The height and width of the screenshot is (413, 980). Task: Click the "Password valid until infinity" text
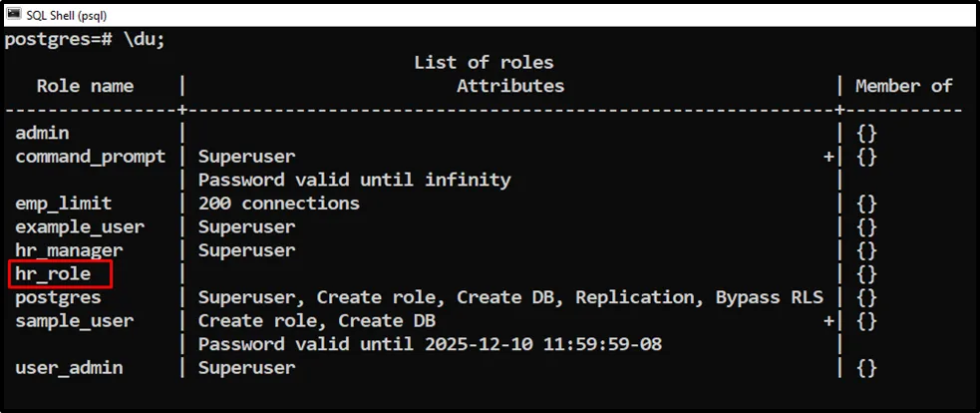(x=354, y=181)
